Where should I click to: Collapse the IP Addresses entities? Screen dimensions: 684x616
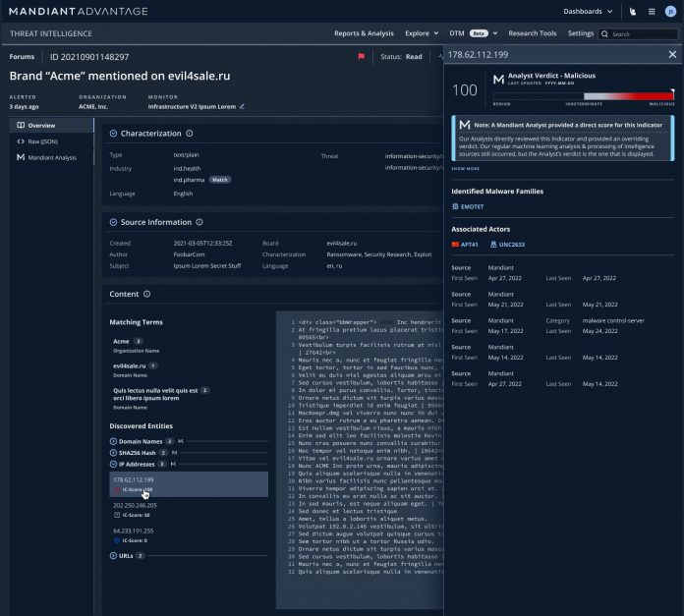113,464
